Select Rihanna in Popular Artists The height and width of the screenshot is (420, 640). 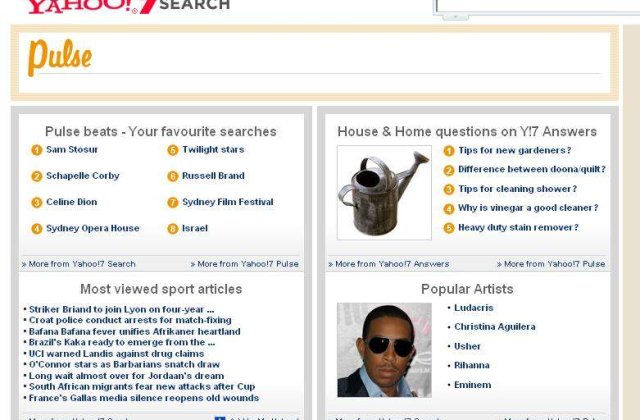(x=471, y=365)
